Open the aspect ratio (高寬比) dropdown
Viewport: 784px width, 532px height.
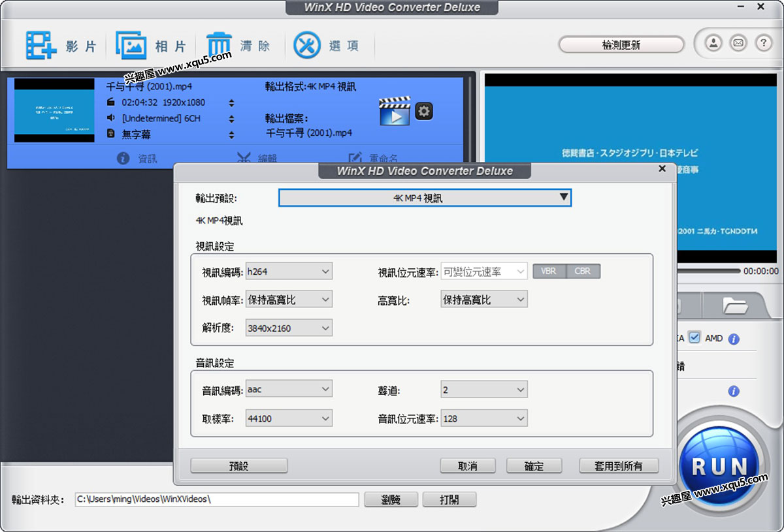484,300
